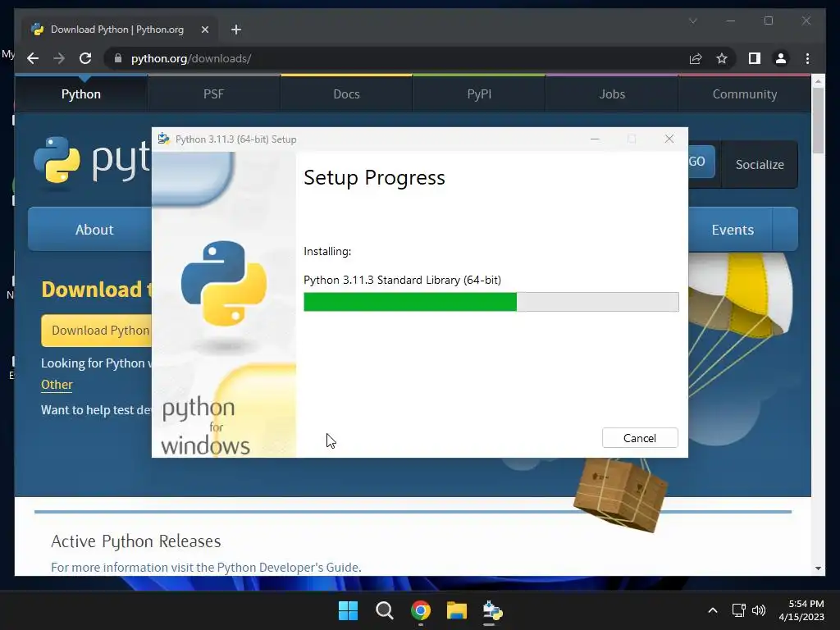Open the Socialize menu

pyautogui.click(x=760, y=164)
